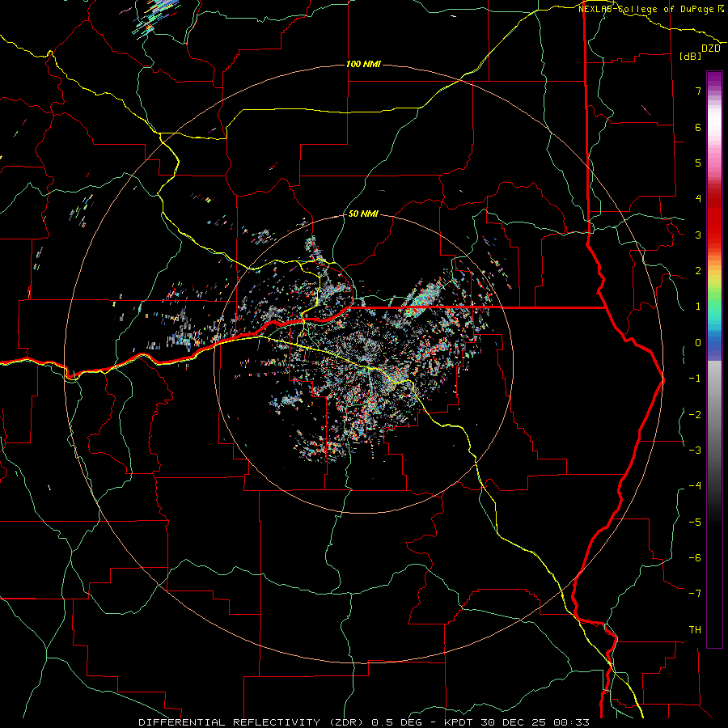The height and width of the screenshot is (728, 728).
Task: Click the (ZDR) abbreviation in the caption
Action: tap(346, 722)
